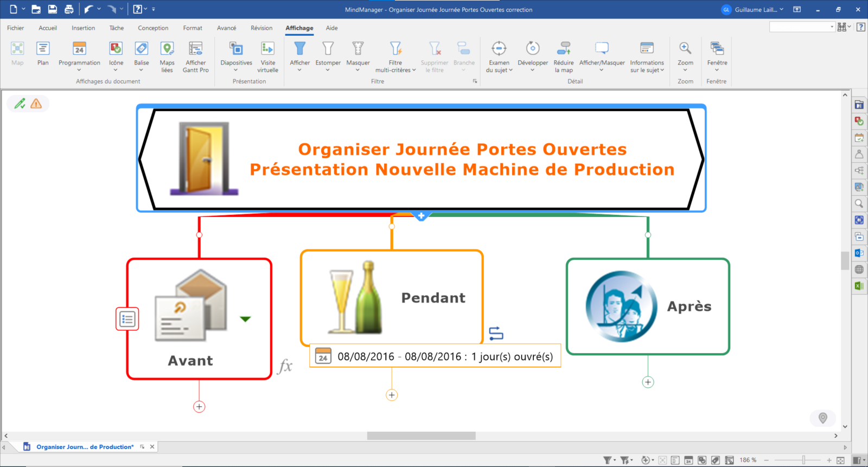Expand the Avant topic with plus circle
This screenshot has height=467, width=868.
(199, 407)
